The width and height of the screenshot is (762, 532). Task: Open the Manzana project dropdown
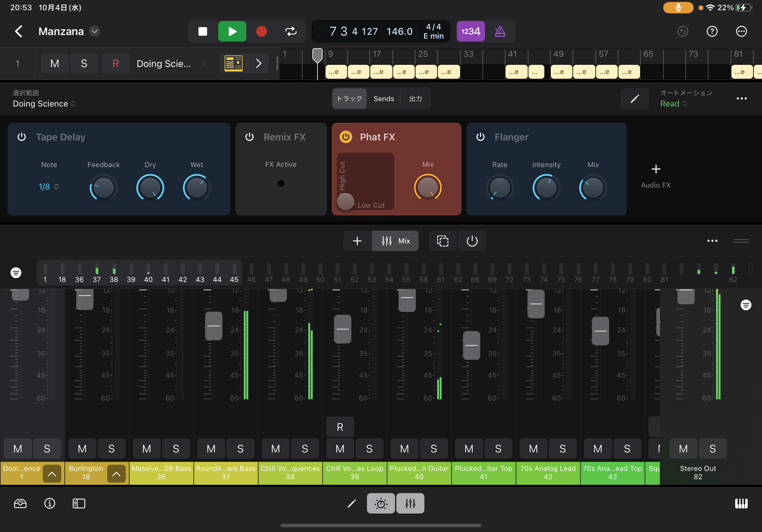[x=94, y=32]
